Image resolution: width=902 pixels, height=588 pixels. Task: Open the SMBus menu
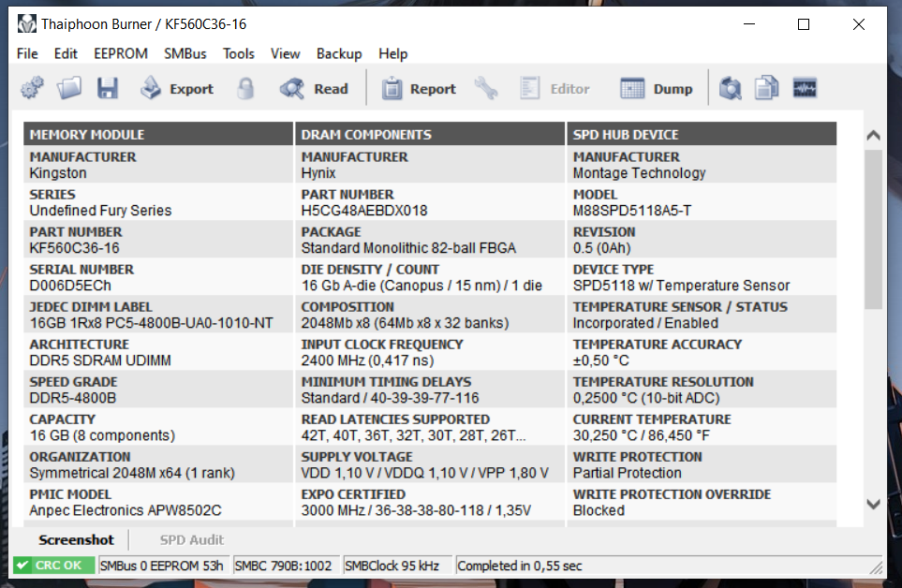185,53
